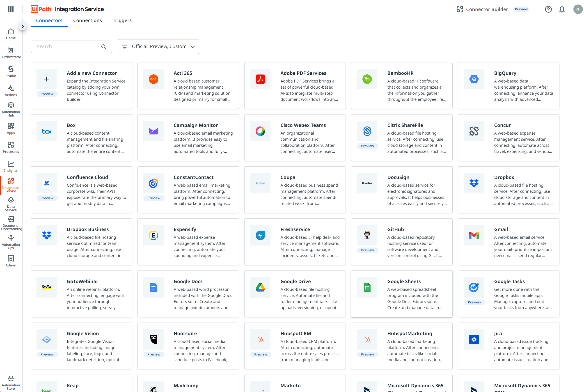Switch to the Connections tab

[x=87, y=21]
